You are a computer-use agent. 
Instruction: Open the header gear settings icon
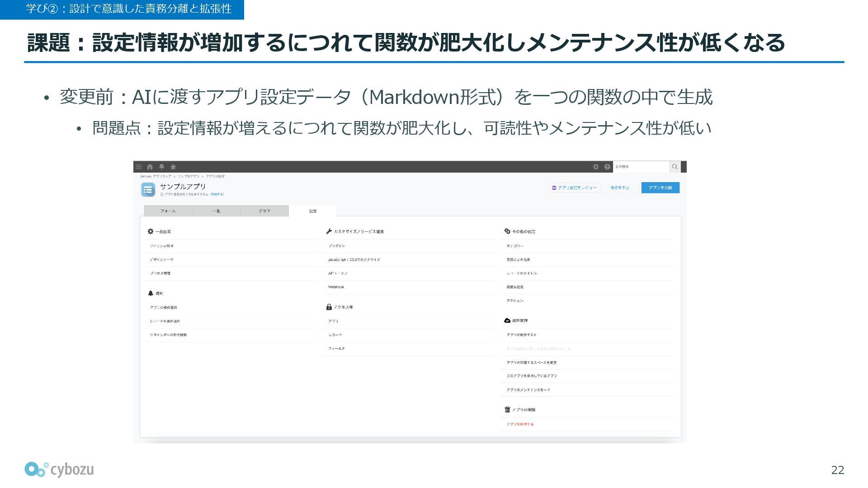tap(595, 167)
